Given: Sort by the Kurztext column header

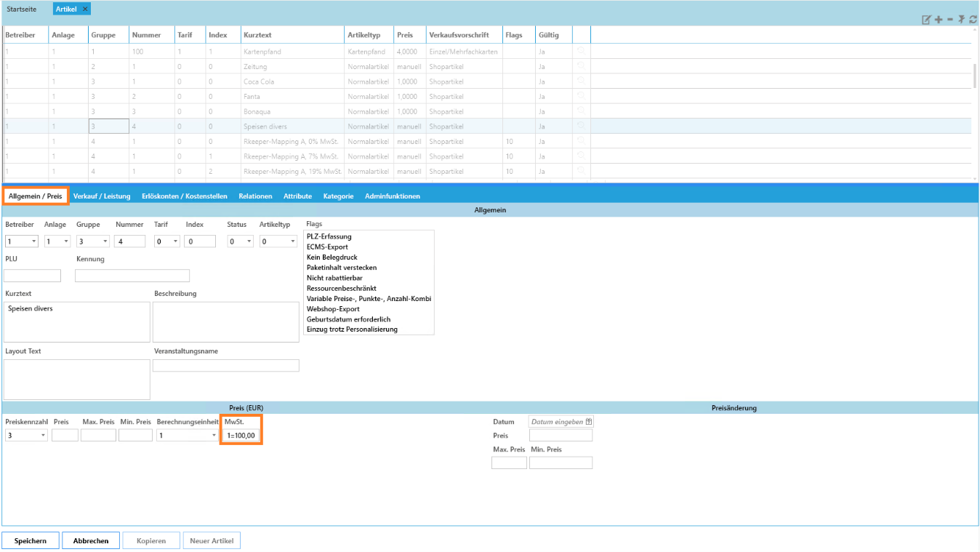Looking at the screenshot, I should coord(292,35).
